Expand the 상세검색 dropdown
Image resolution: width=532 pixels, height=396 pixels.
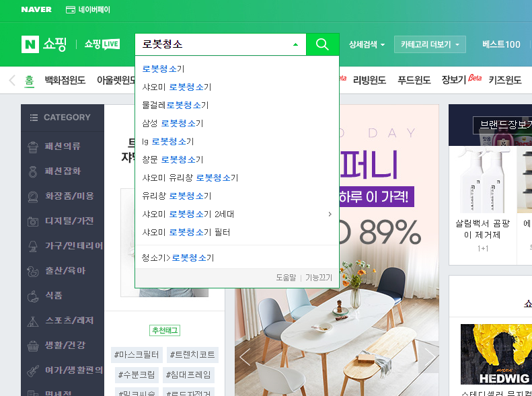367,44
